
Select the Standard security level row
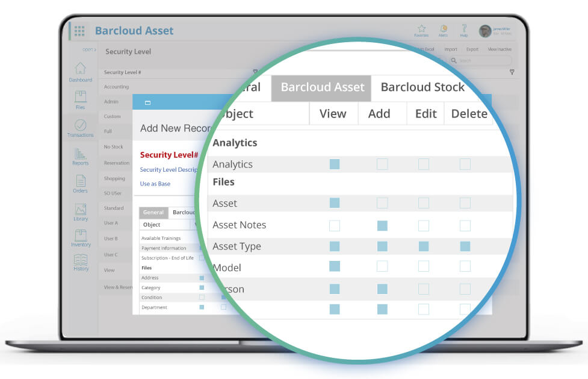(x=116, y=208)
